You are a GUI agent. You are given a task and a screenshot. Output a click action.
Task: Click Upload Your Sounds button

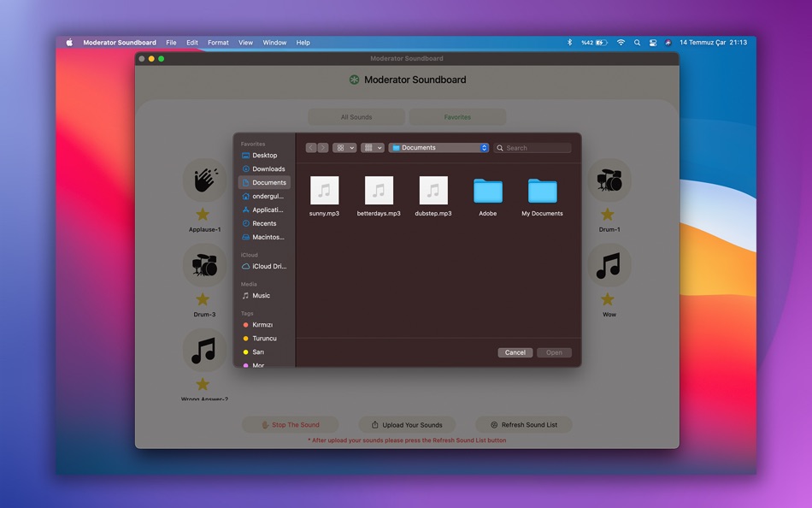tap(407, 424)
